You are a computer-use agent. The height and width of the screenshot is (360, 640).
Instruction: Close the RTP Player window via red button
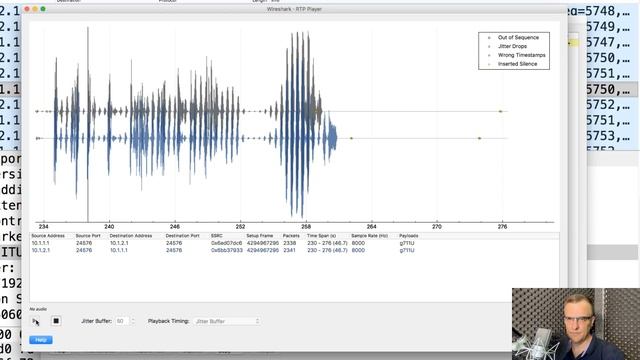[x=27, y=9]
